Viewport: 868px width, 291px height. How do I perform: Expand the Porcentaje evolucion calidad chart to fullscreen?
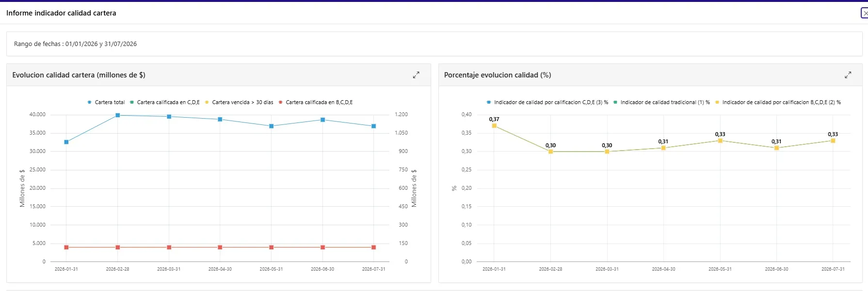(848, 75)
